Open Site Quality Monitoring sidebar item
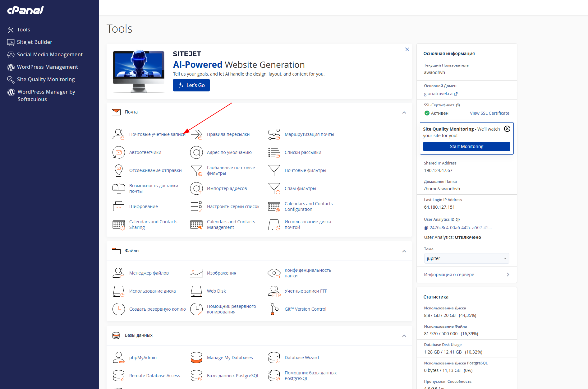 pos(41,80)
